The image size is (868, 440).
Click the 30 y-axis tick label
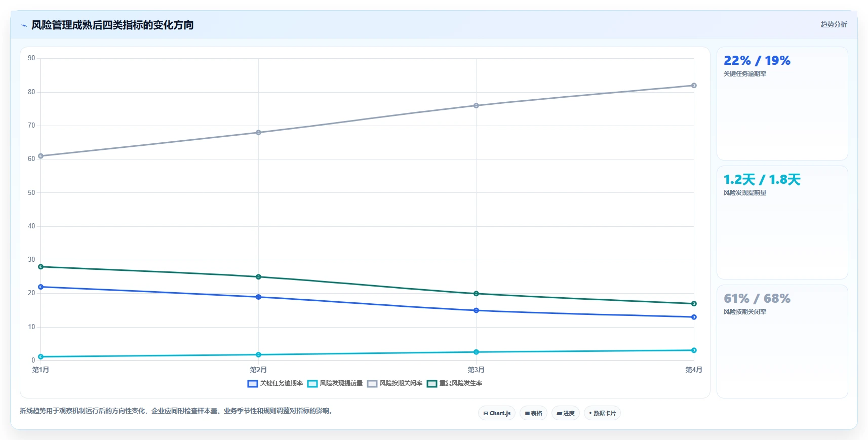[x=31, y=260]
